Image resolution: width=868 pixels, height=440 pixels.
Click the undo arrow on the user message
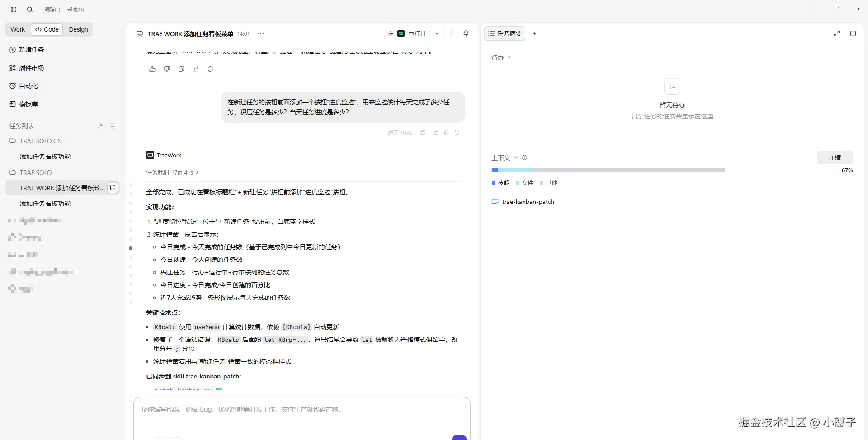[x=457, y=132]
